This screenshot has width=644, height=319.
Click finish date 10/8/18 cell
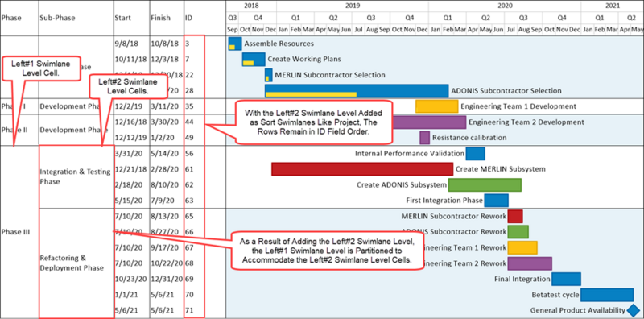coord(165,43)
